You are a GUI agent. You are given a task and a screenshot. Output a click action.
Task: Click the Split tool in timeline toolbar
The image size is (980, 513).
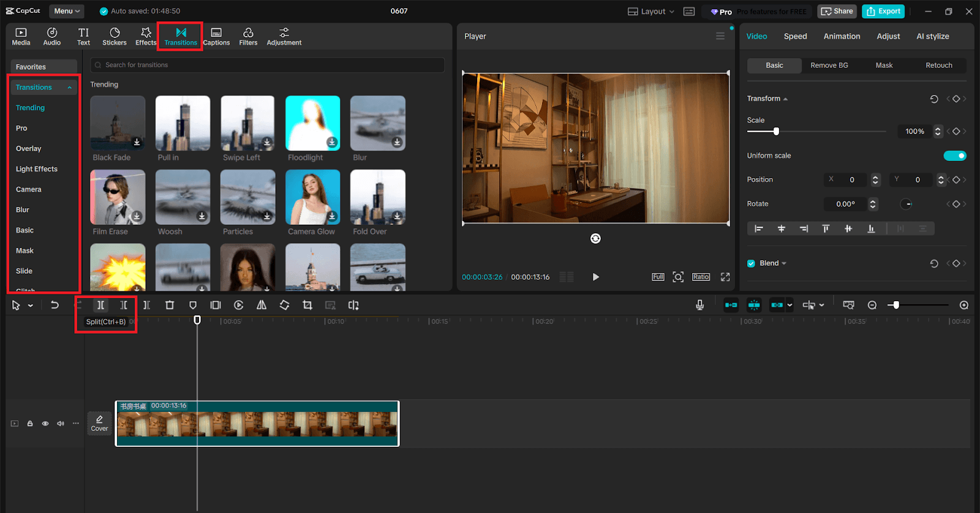click(x=100, y=305)
